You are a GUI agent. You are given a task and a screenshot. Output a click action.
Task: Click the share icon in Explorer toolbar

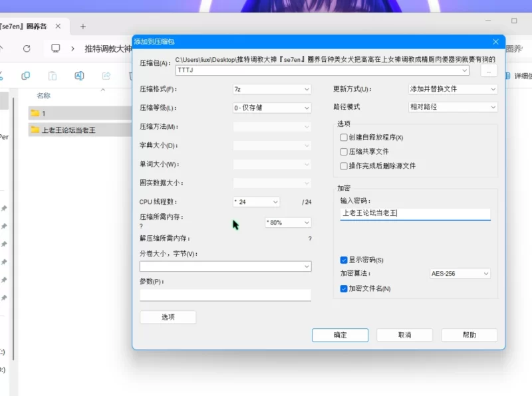[106, 76]
